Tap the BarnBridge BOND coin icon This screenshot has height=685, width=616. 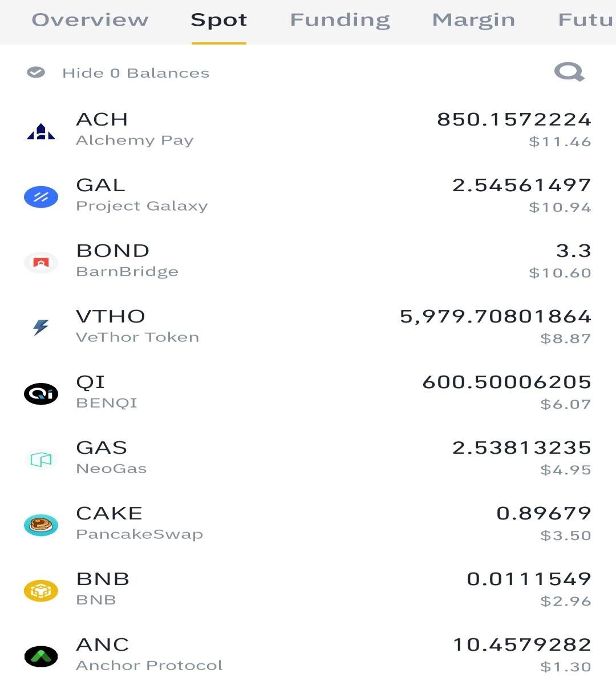pyautogui.click(x=41, y=263)
